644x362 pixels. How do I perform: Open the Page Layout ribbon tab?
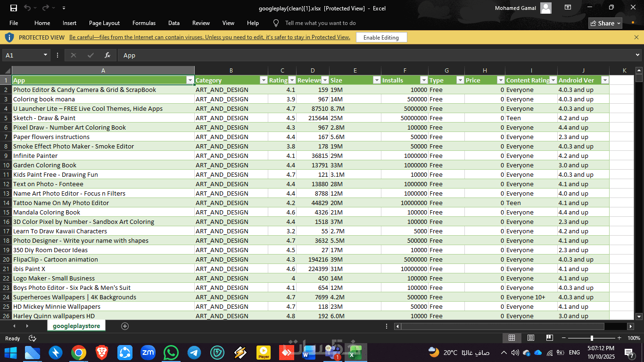(104, 23)
